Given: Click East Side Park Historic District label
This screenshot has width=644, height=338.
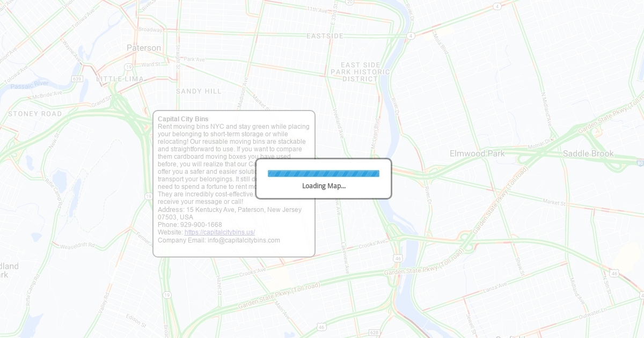Looking at the screenshot, I should [360, 72].
